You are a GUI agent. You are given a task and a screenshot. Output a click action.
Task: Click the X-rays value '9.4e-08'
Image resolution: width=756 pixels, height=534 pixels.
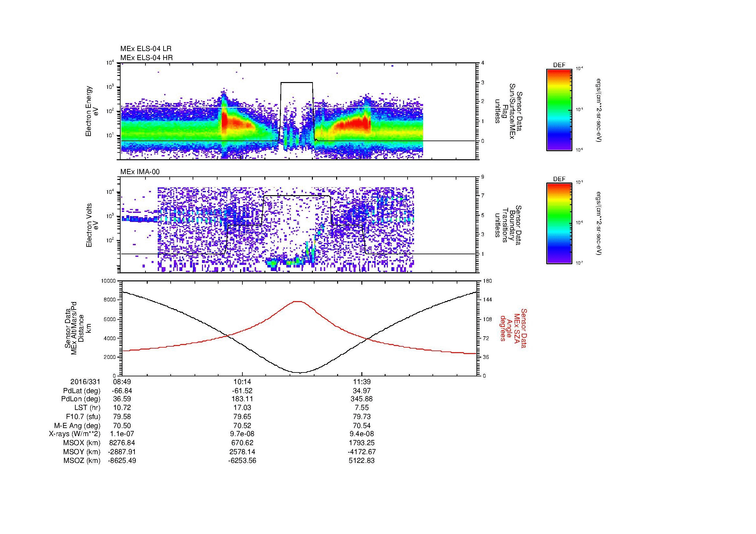click(362, 434)
